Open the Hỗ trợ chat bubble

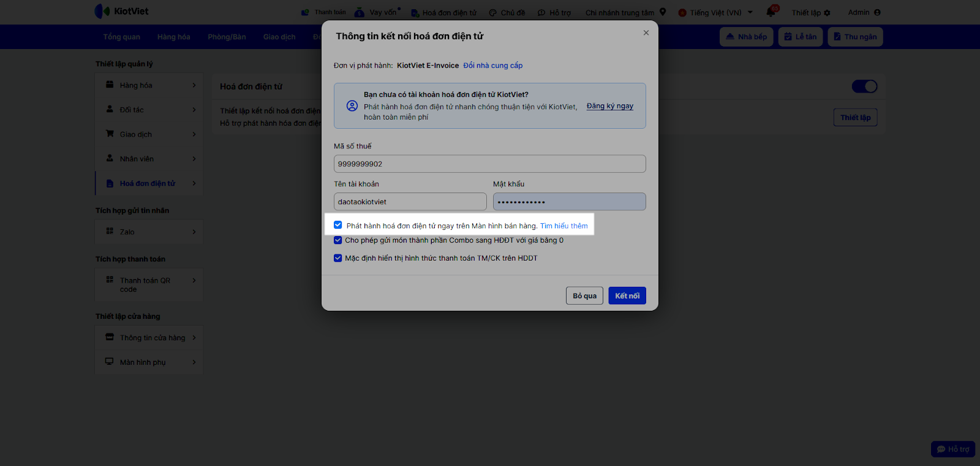click(x=953, y=449)
